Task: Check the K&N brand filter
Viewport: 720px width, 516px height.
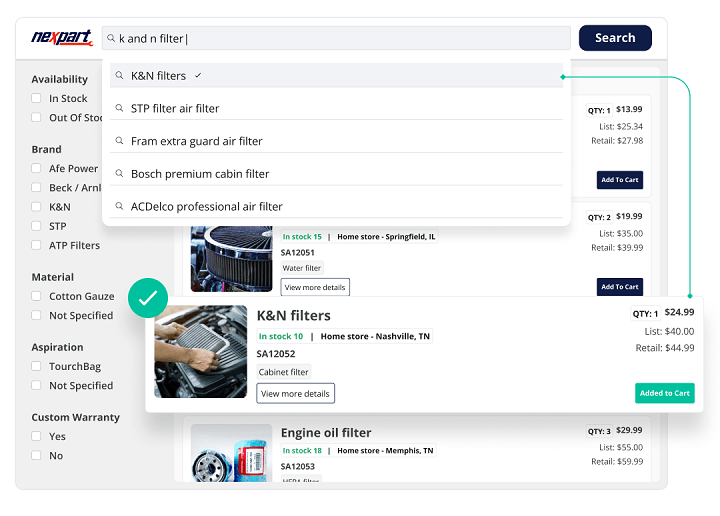Action: click(x=36, y=207)
